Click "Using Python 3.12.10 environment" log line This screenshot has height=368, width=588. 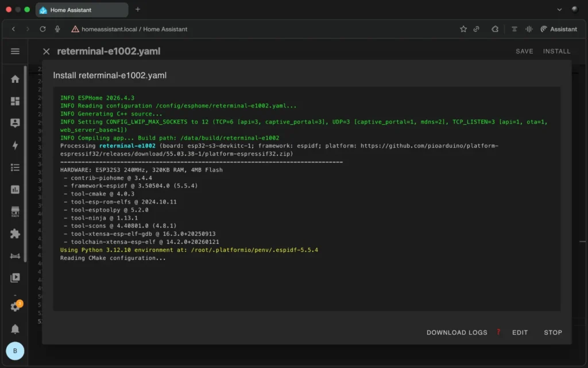coord(189,250)
